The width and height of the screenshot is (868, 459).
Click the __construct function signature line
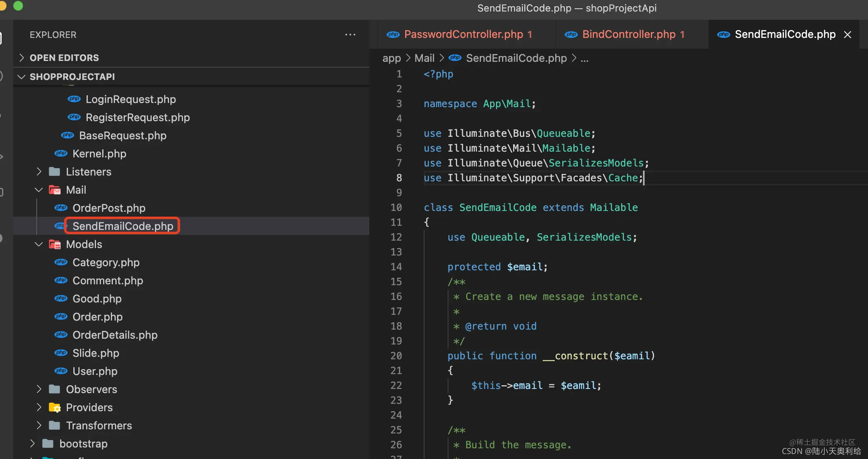551,356
